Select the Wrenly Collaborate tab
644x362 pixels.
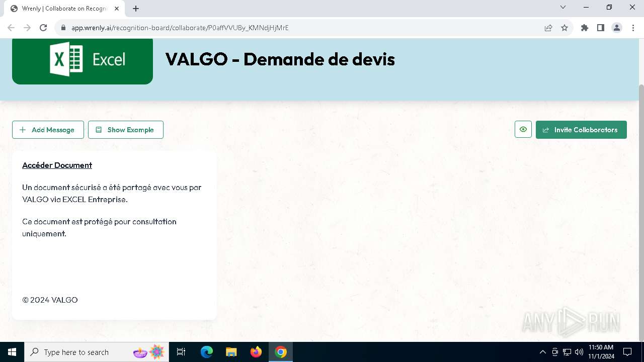pyautogui.click(x=64, y=9)
